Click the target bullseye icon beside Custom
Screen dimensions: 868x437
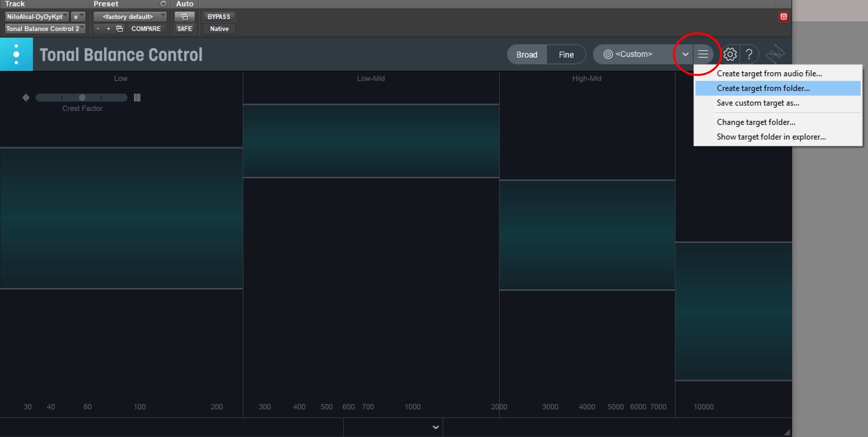coord(608,54)
